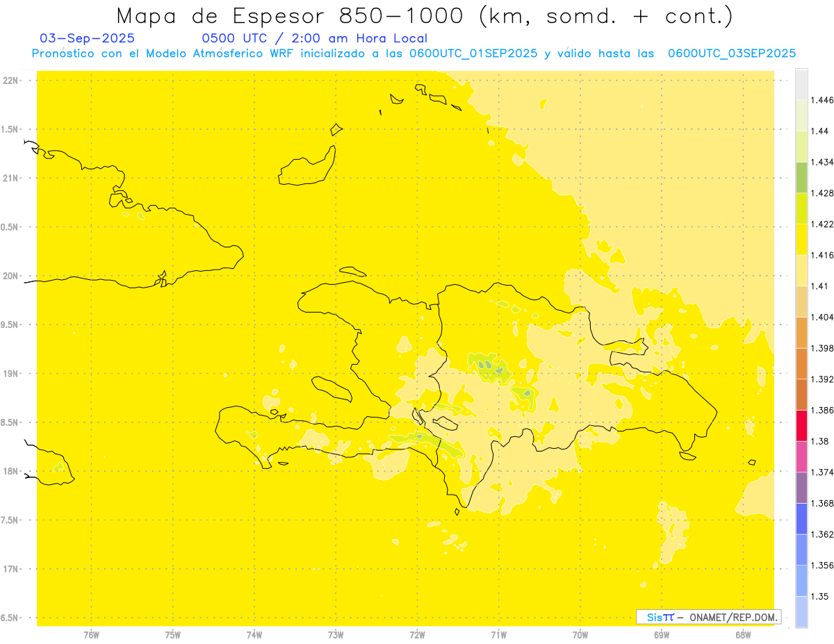834x644 pixels.
Task: Click the "70W" longitude label
Action: (580, 634)
